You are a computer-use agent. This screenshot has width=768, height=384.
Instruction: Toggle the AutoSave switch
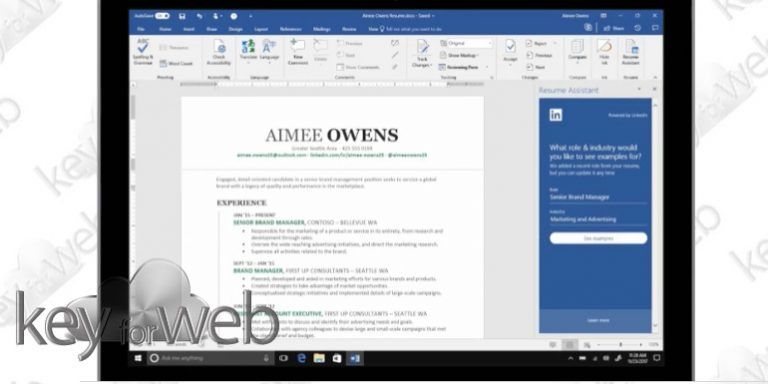(x=162, y=16)
